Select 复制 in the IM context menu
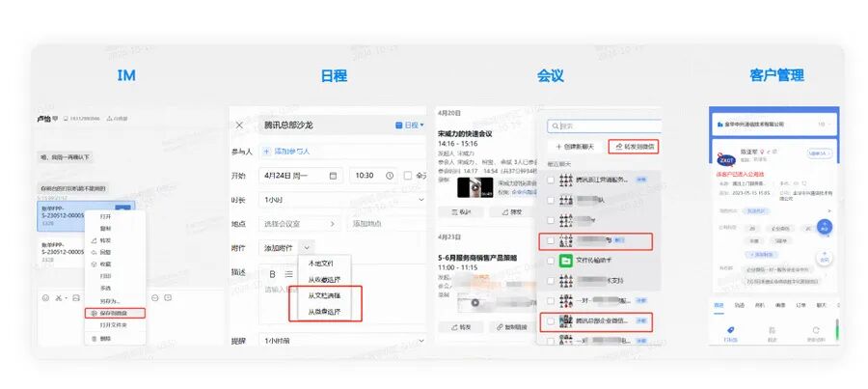 click(x=105, y=229)
